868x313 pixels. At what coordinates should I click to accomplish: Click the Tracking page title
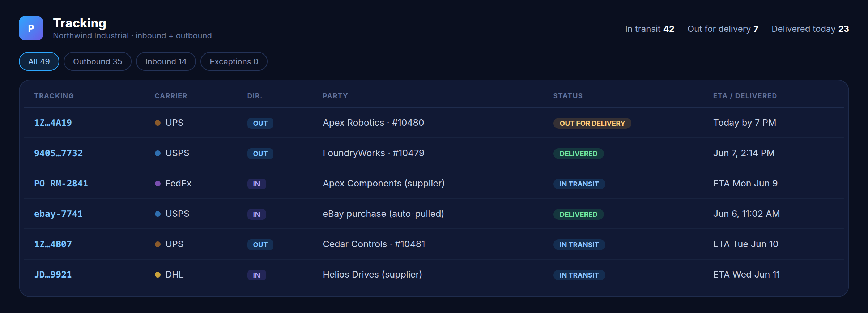[80, 23]
